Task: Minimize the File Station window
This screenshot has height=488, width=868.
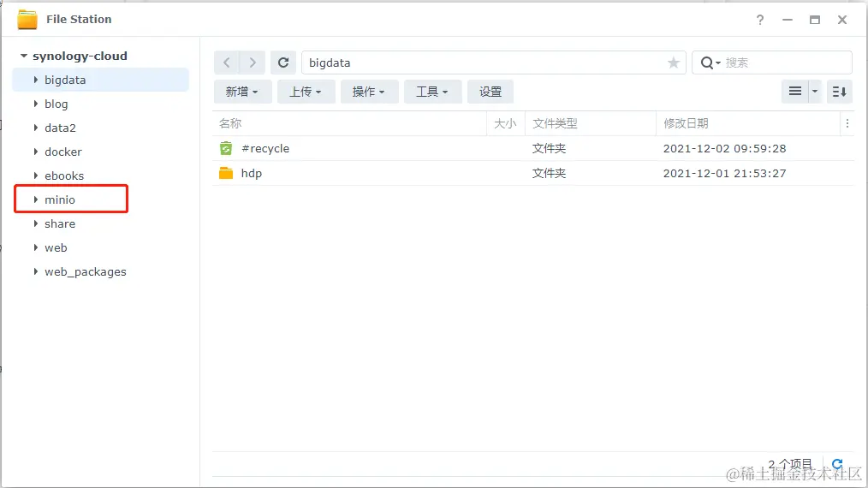Action: (x=788, y=20)
